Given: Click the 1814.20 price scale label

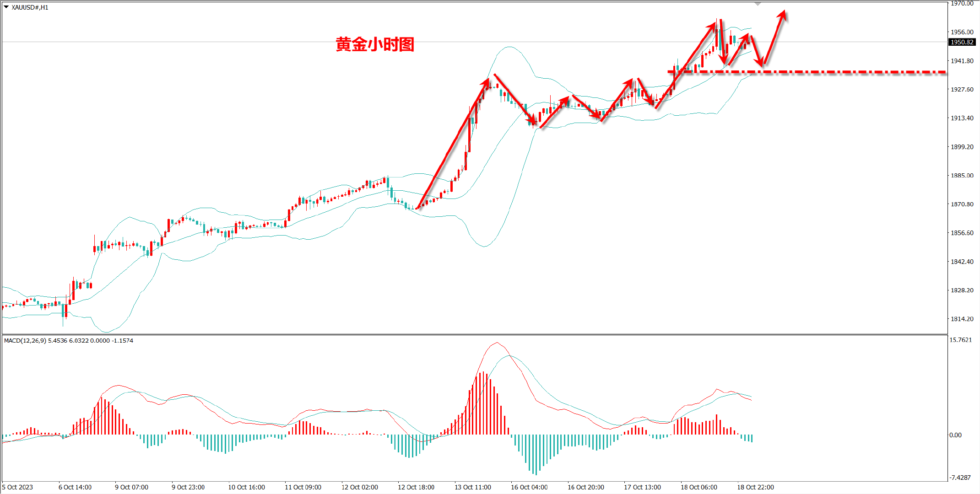Looking at the screenshot, I should (962, 319).
